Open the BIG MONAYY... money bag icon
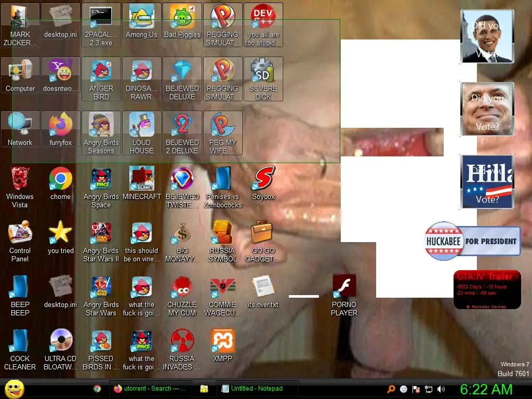 [182, 241]
